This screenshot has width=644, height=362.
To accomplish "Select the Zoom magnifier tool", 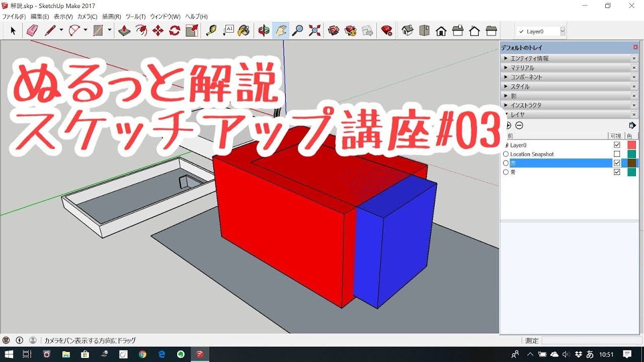I will tap(297, 31).
